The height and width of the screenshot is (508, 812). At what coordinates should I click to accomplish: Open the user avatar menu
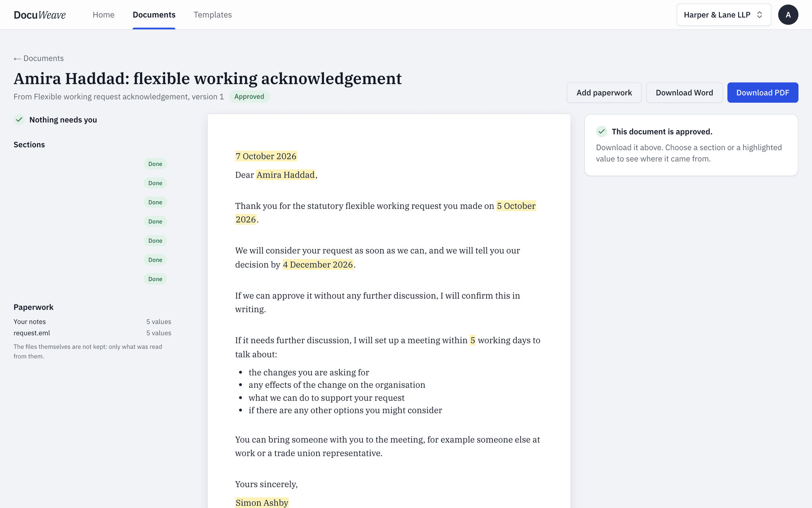pyautogui.click(x=788, y=15)
